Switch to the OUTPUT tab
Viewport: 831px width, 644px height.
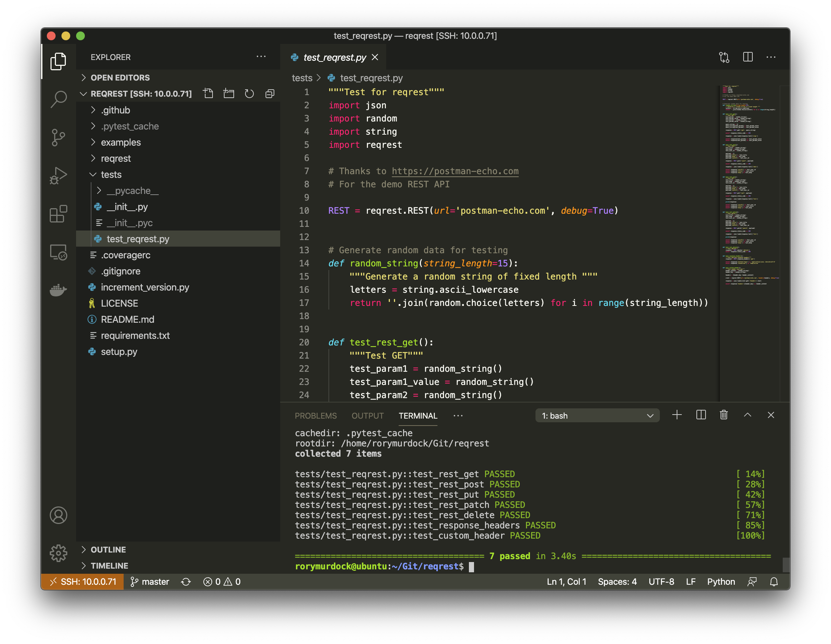[x=368, y=416]
